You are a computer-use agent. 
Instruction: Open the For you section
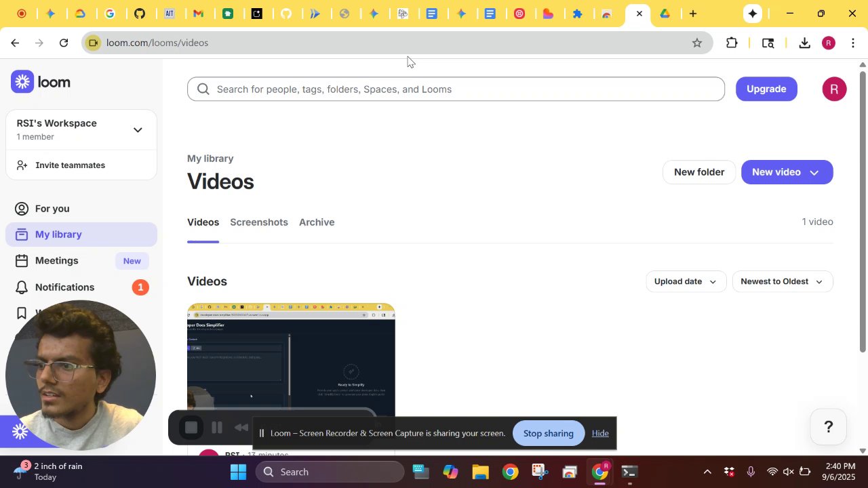pyautogui.click(x=81, y=209)
